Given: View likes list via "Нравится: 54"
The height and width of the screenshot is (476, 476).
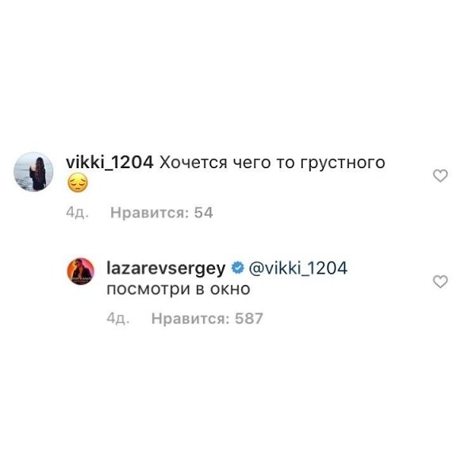Looking at the screenshot, I should [x=162, y=213].
